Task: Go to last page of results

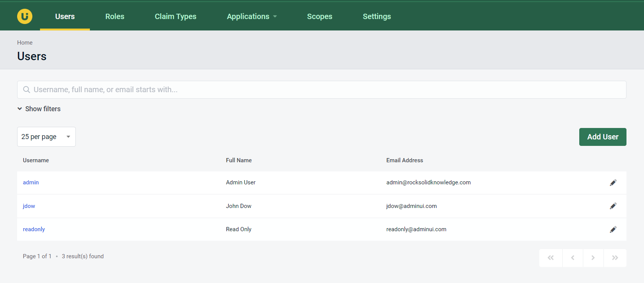Action: (x=615, y=258)
